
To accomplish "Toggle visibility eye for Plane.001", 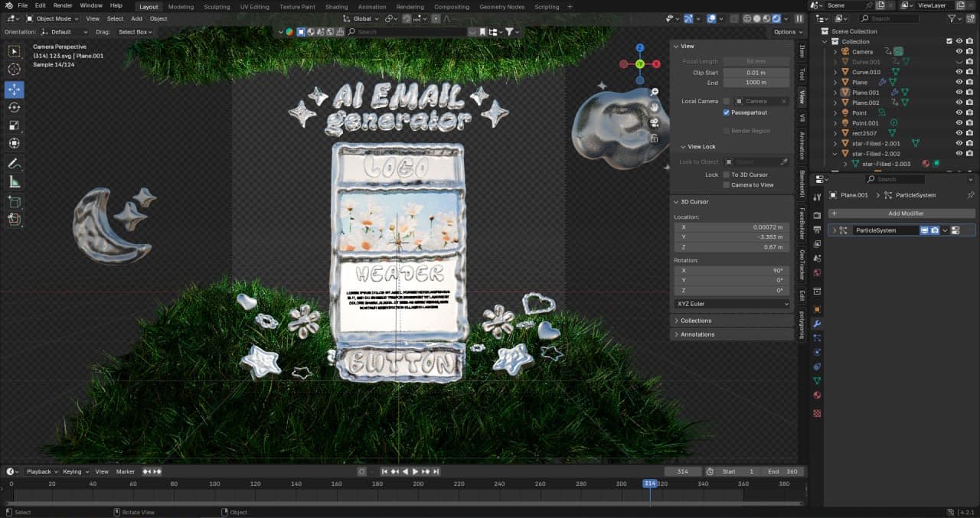I will click(x=959, y=93).
